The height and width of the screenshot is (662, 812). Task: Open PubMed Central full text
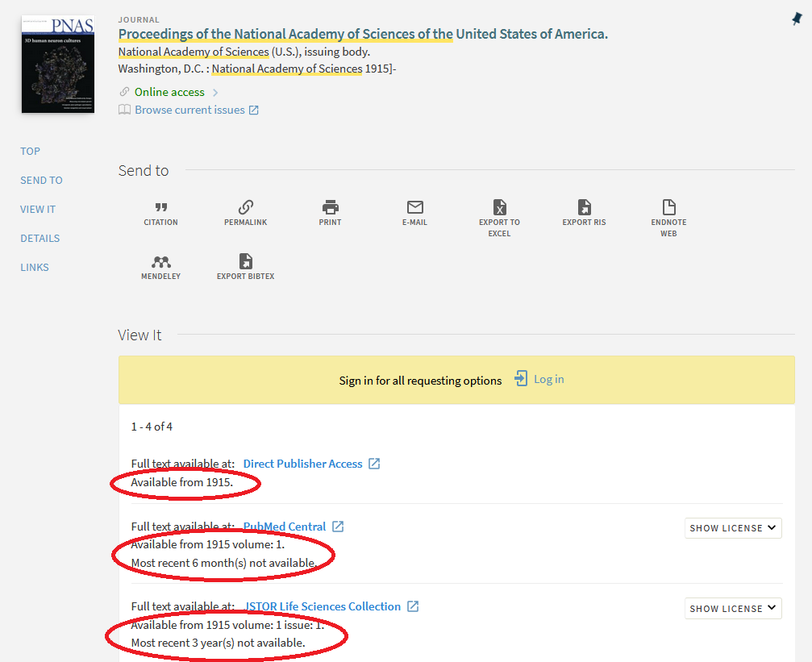(x=285, y=527)
